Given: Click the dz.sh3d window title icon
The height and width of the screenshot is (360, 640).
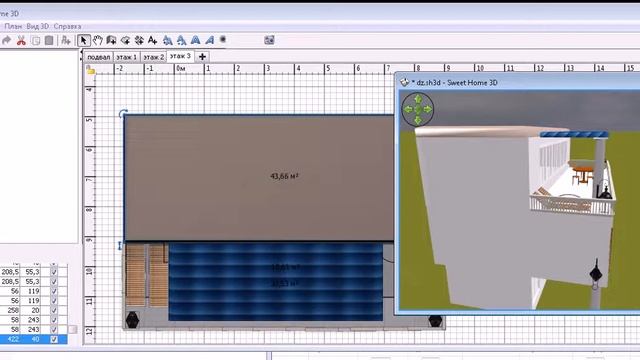Looking at the screenshot, I should (404, 82).
